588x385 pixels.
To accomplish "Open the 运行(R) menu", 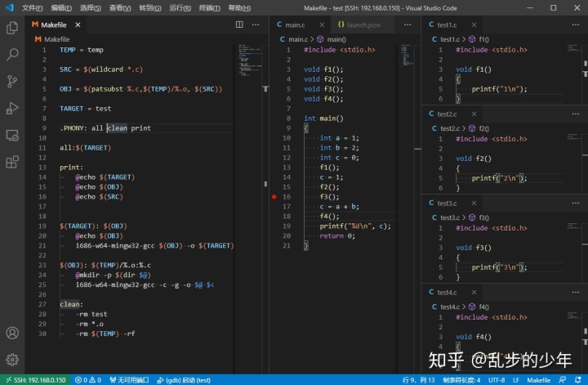I will (180, 8).
